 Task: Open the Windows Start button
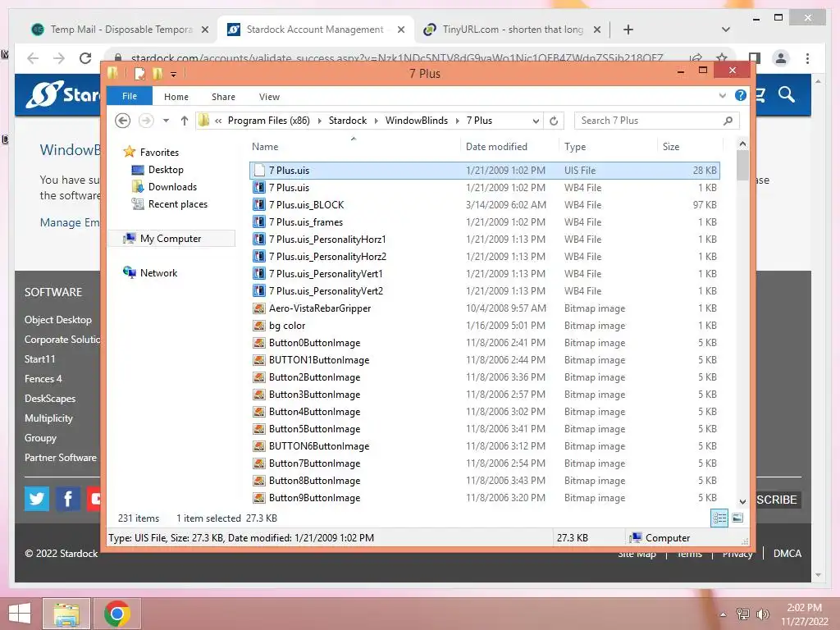click(20, 614)
